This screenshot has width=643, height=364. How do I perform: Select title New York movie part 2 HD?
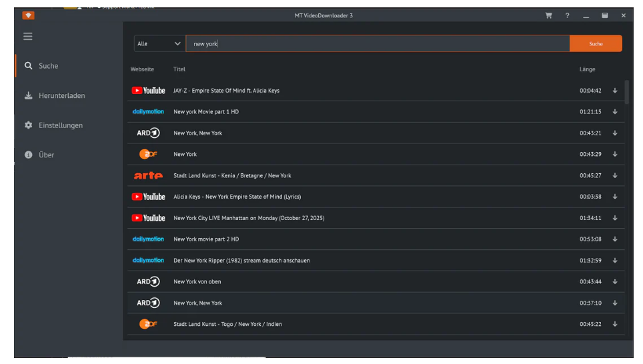pyautogui.click(x=206, y=239)
